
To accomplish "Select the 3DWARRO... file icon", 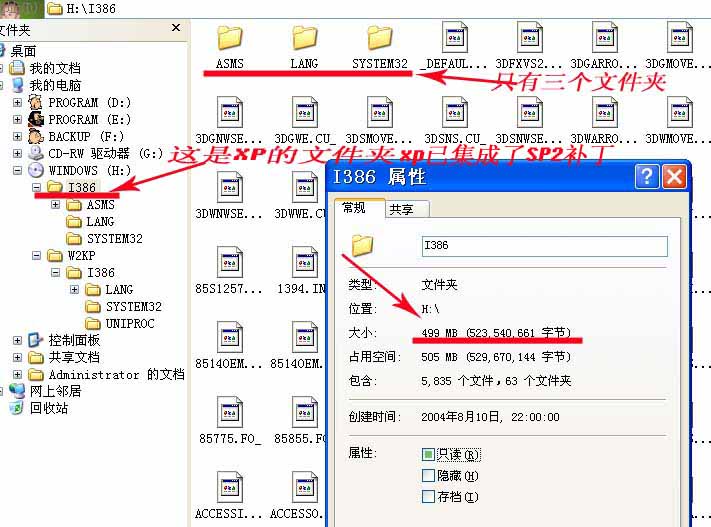I will [604, 112].
